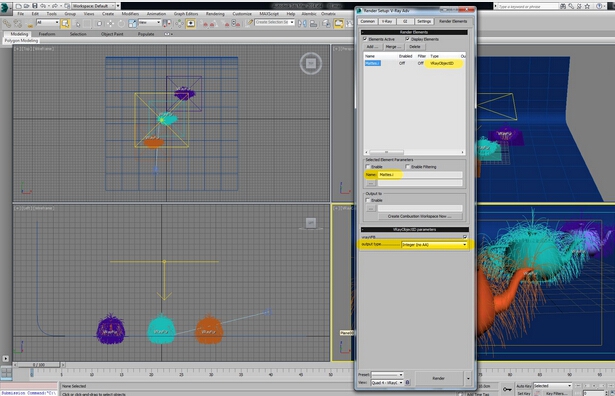This screenshot has width=615, height=396.
Task: Switch to the V-Ray tab
Action: [387, 21]
